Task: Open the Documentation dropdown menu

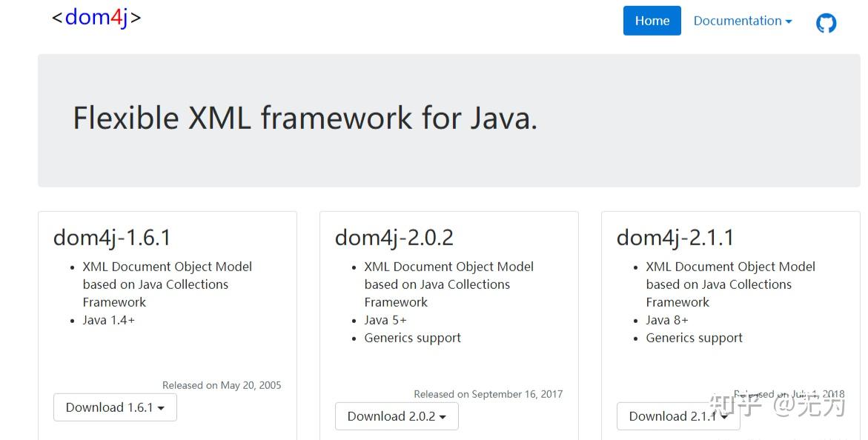Action: 742,21
